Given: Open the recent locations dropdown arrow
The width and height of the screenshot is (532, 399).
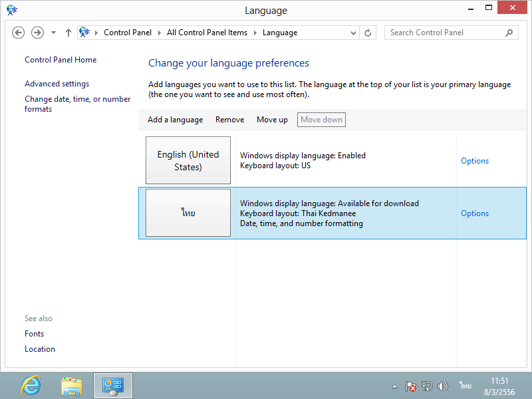Looking at the screenshot, I should click(x=53, y=33).
